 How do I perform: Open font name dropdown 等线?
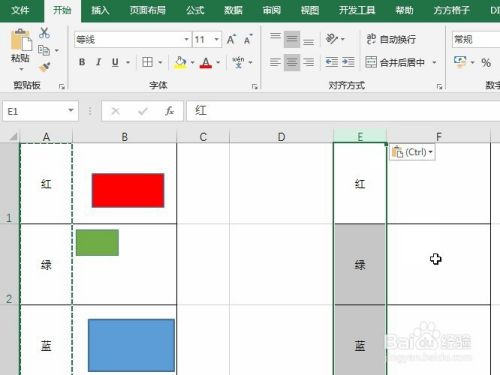tap(186, 40)
